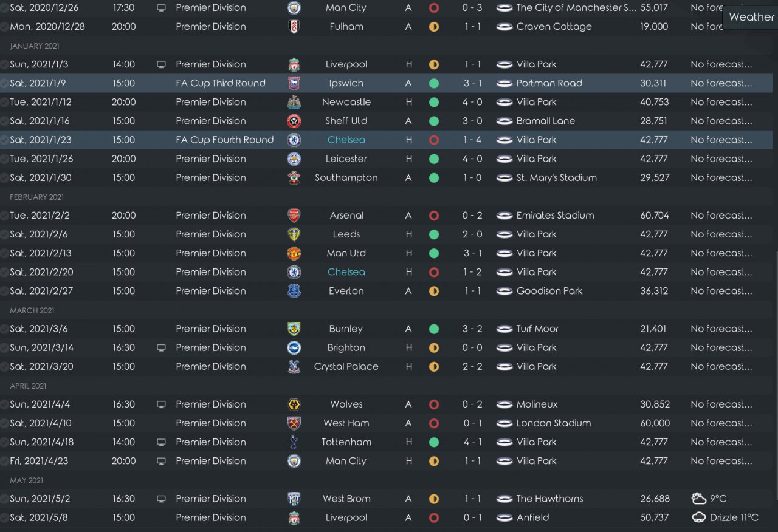The height and width of the screenshot is (532, 778).
Task: Click red loss indicator on FA Cup Fourth Round row
Action: tap(433, 140)
